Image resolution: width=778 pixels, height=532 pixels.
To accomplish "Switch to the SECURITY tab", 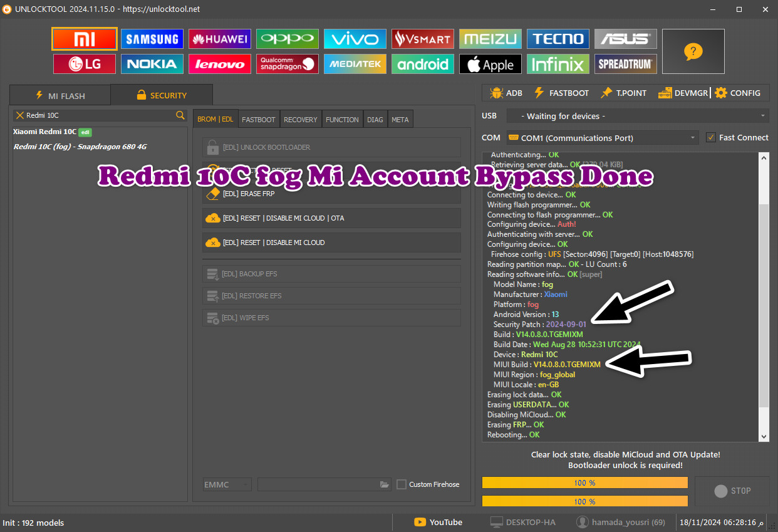I will click(162, 95).
